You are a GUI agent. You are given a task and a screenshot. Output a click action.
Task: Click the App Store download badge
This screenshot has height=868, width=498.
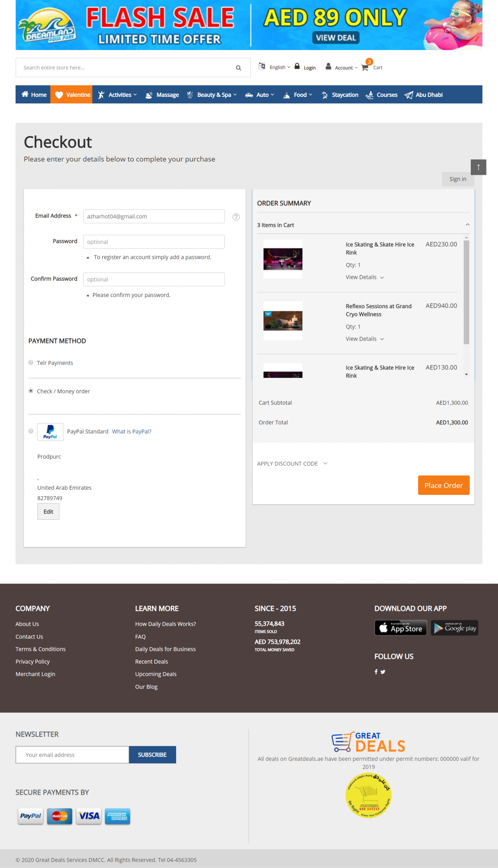tap(400, 628)
